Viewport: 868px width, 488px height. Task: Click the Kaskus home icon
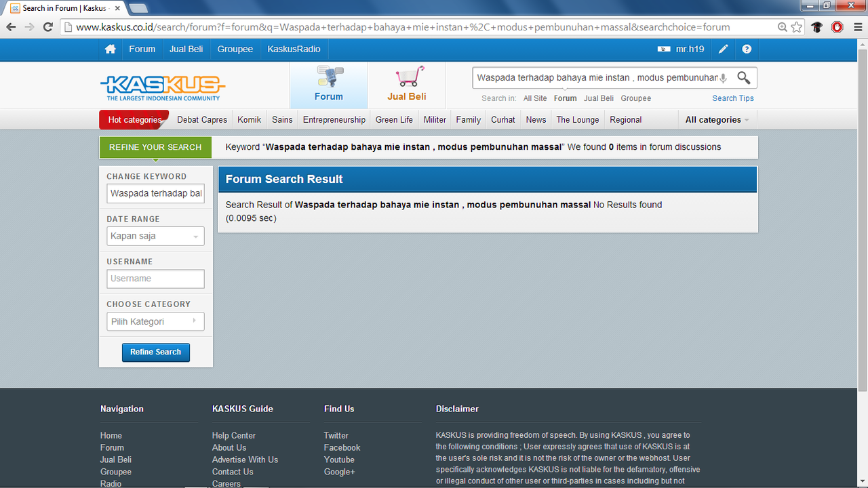110,49
